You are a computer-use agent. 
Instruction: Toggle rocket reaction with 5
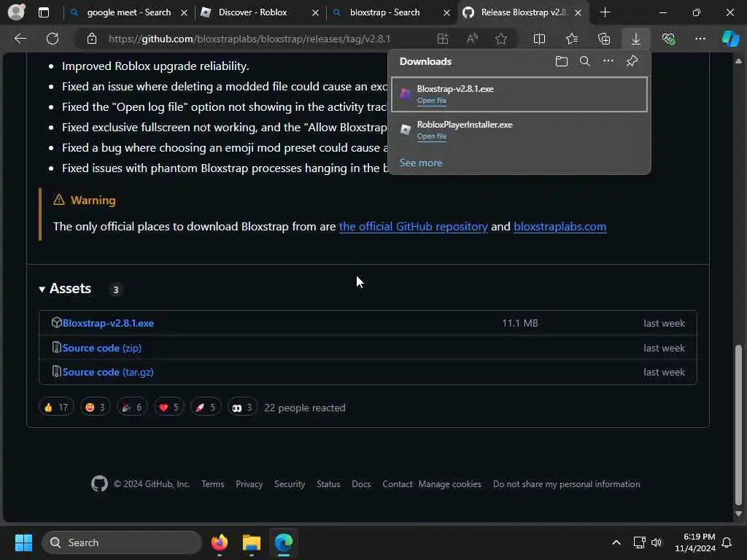tap(206, 407)
